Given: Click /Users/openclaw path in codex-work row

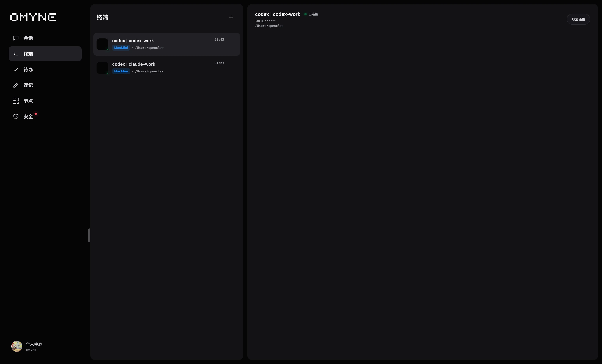Looking at the screenshot, I should (x=149, y=48).
